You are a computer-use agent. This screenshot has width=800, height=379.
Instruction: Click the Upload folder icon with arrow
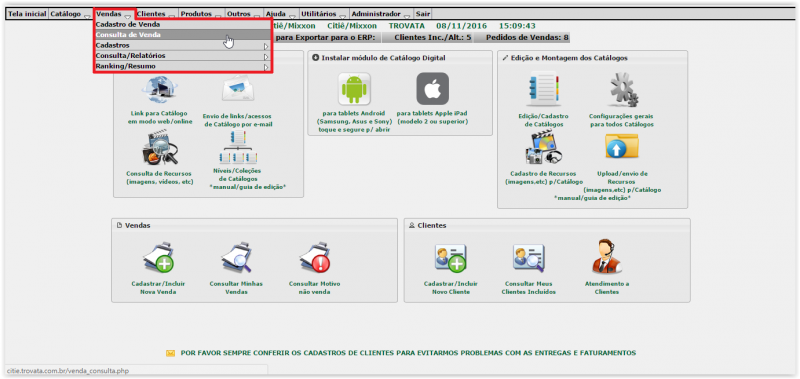[621, 147]
